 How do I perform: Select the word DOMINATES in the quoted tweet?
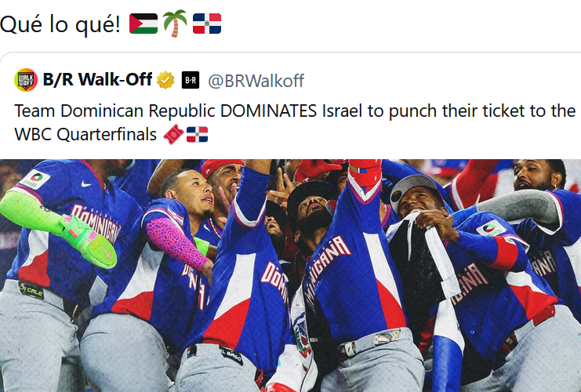[x=269, y=111]
